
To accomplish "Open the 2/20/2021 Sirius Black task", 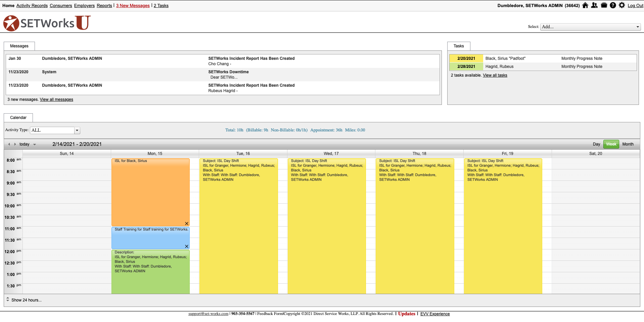I will 543,58.
